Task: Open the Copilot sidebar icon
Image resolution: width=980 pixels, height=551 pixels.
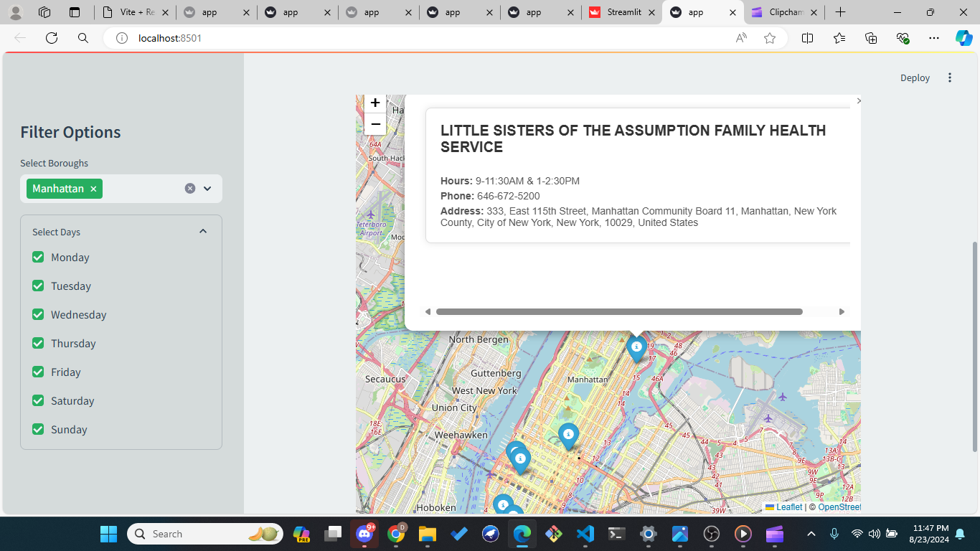Action: 963,38
